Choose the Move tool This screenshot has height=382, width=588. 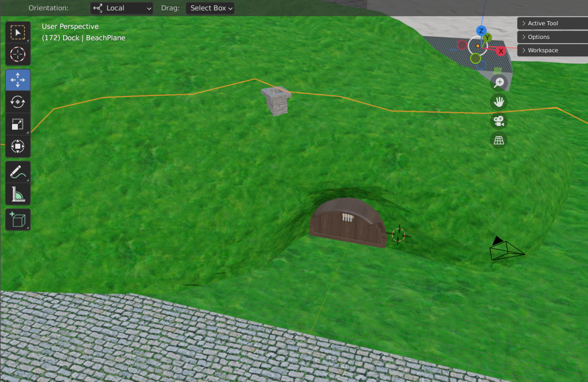pyautogui.click(x=18, y=80)
